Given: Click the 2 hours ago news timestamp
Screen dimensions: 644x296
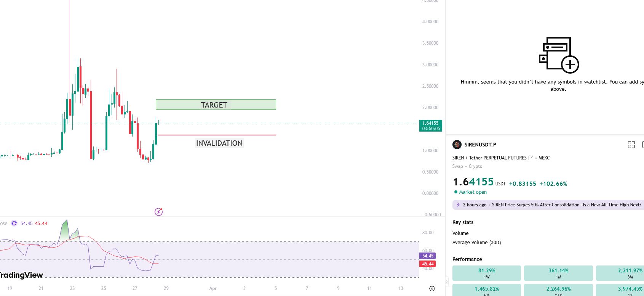Looking at the screenshot, I should 475,205.
